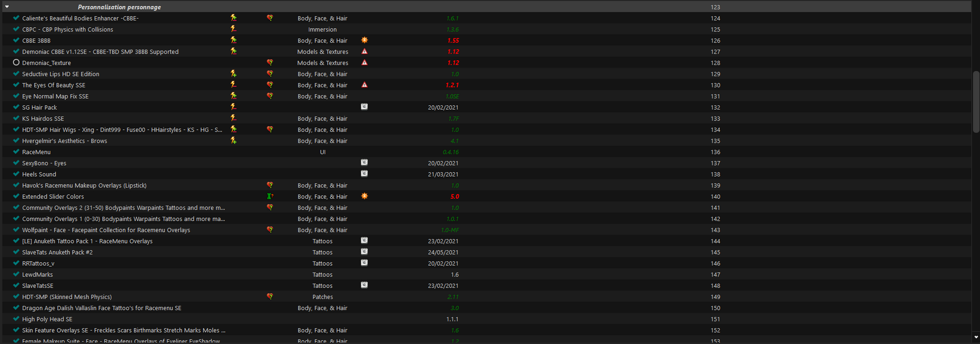
Task: Click the warning triangle on The Eyes Of Beauty SSE
Action: (364, 85)
